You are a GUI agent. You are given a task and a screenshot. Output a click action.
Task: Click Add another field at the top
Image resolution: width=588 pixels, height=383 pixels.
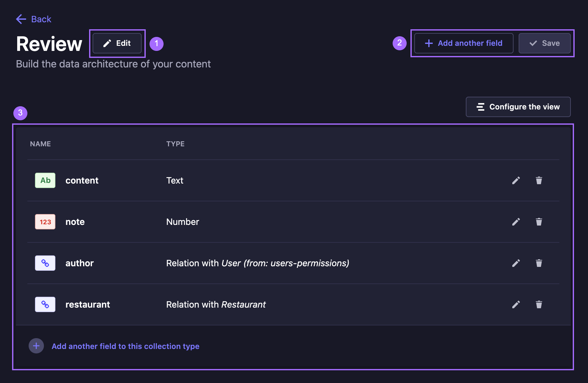(463, 43)
